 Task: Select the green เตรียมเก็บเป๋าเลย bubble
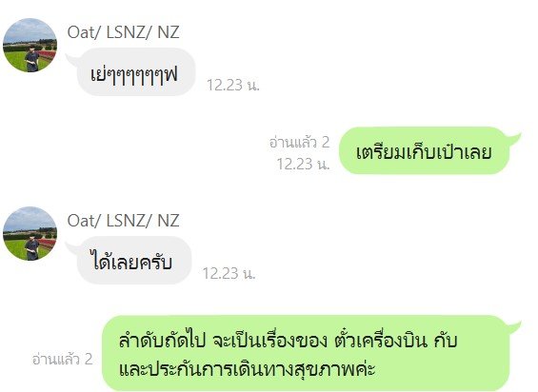click(x=424, y=150)
